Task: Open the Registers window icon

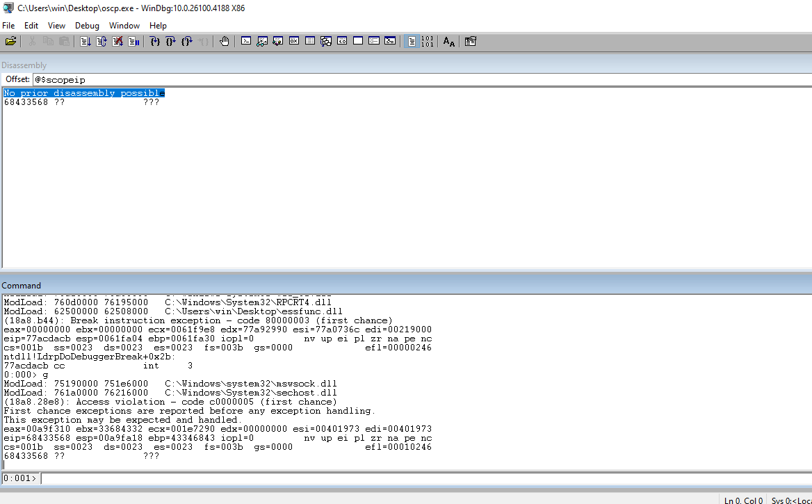Action: (x=294, y=42)
